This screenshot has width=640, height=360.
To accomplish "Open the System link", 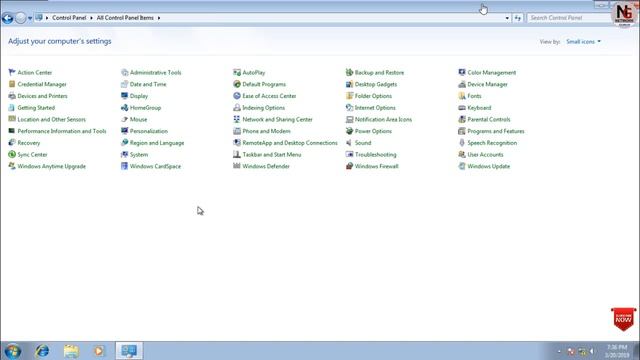I will tap(139, 154).
